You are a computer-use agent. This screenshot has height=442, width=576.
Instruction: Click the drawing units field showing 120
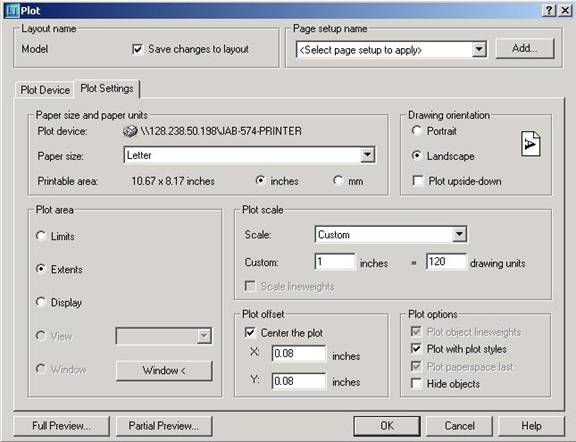click(x=446, y=262)
